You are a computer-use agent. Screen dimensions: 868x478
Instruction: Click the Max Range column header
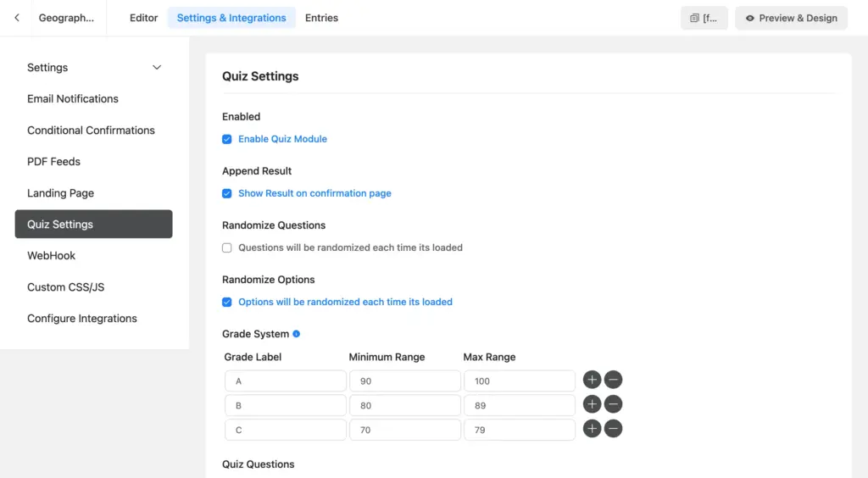coord(489,357)
